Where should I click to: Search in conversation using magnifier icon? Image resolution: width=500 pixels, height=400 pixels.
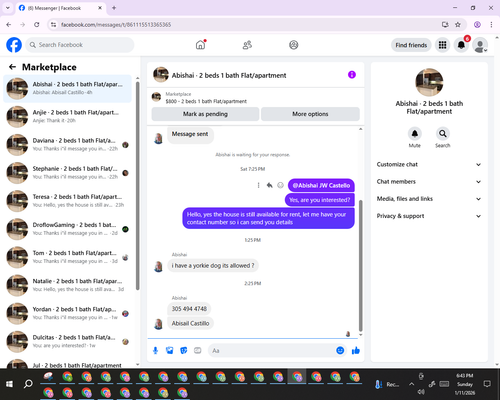[x=443, y=134]
